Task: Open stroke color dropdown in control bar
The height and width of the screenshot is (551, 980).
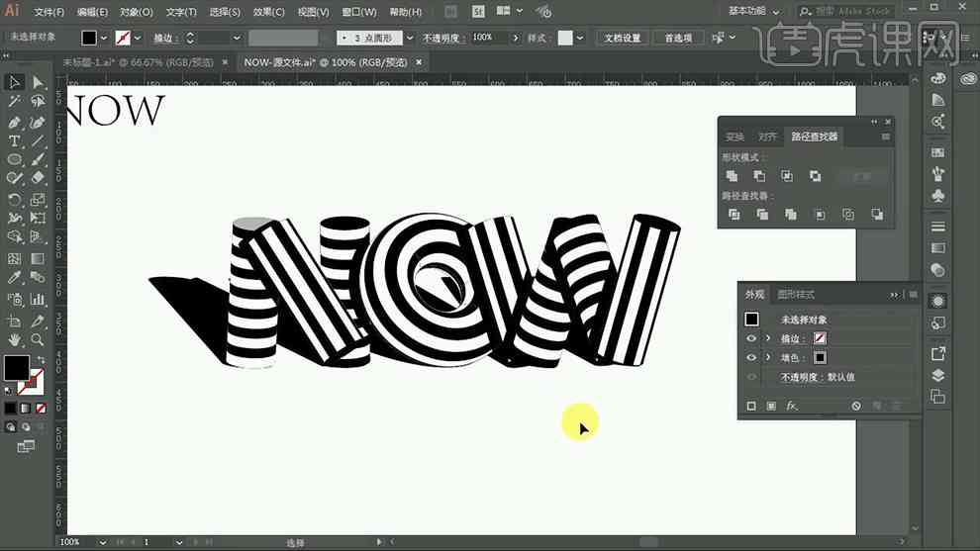Action: [x=138, y=39]
